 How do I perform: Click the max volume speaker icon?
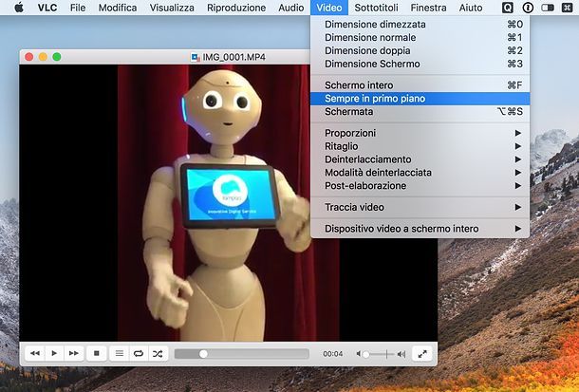click(x=401, y=354)
